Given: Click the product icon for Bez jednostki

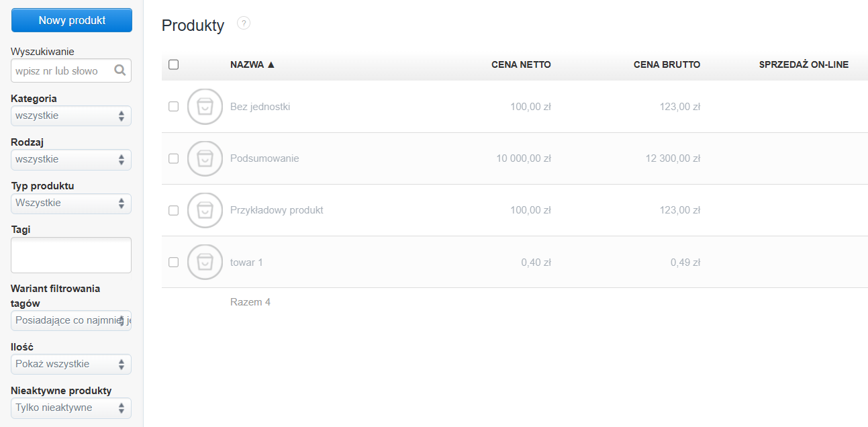Looking at the screenshot, I should click(205, 106).
